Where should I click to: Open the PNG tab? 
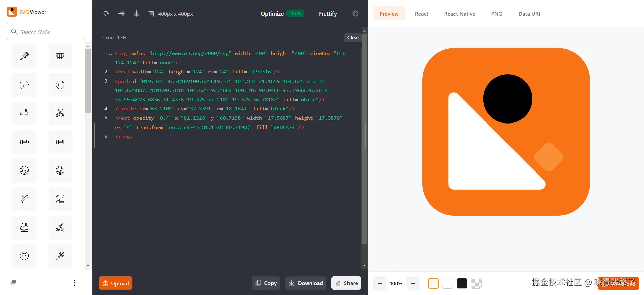tap(497, 14)
